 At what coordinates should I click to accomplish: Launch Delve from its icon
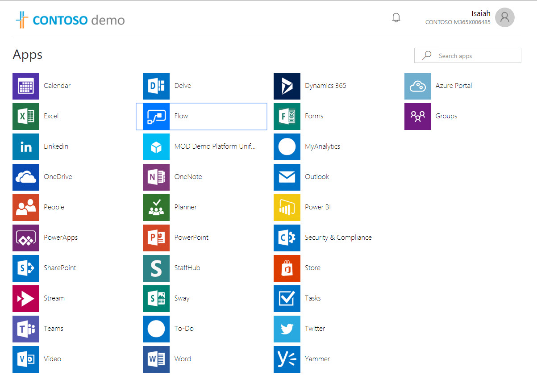[x=156, y=86]
